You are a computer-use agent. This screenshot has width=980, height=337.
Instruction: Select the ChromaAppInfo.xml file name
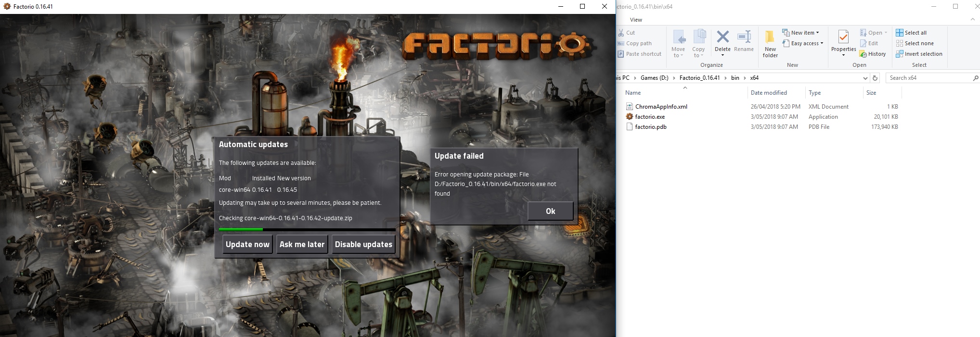[661, 107]
